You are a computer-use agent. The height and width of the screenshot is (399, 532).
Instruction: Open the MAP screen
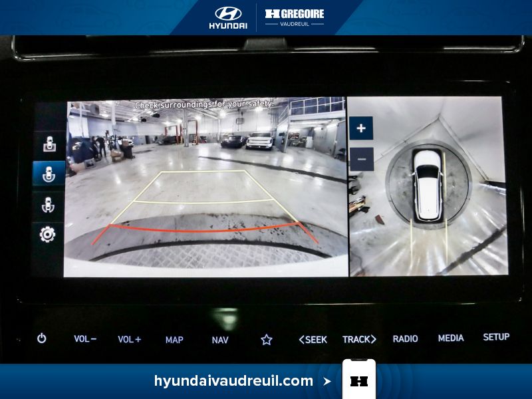pyautogui.click(x=174, y=340)
